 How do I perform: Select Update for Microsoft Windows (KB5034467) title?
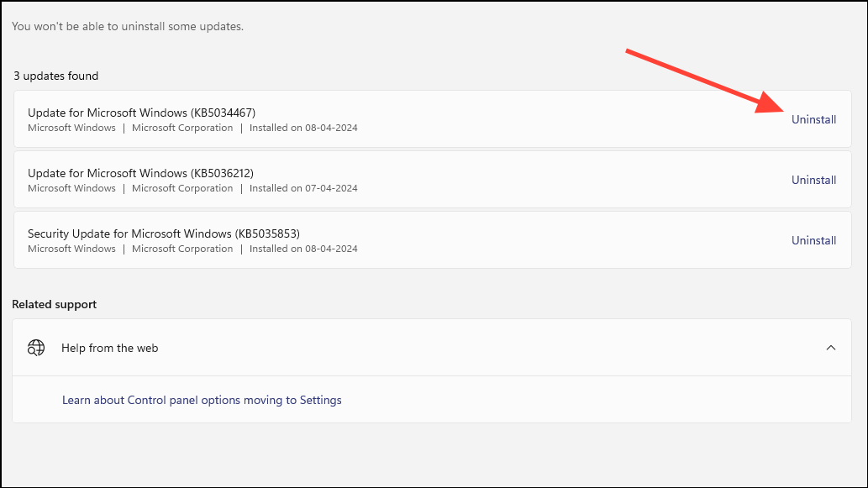(x=142, y=113)
